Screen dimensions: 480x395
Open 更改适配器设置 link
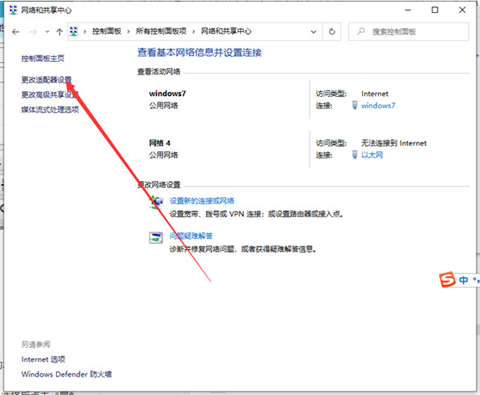pyautogui.click(x=46, y=80)
